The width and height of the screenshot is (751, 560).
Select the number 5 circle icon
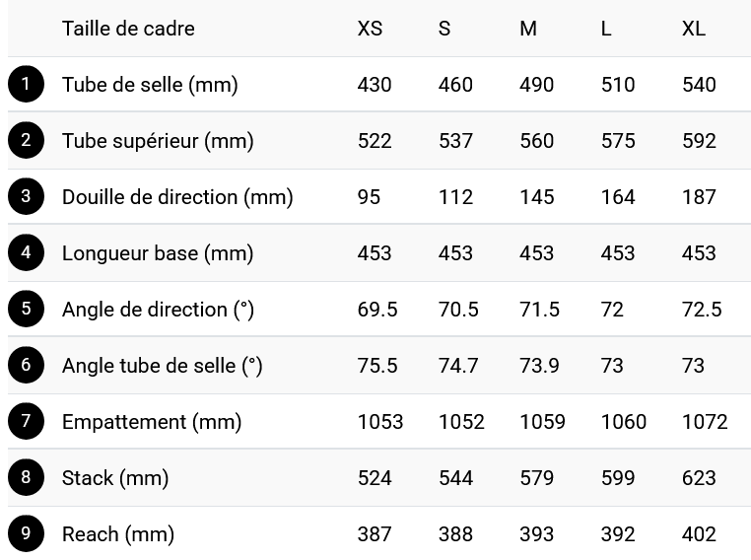[26, 309]
